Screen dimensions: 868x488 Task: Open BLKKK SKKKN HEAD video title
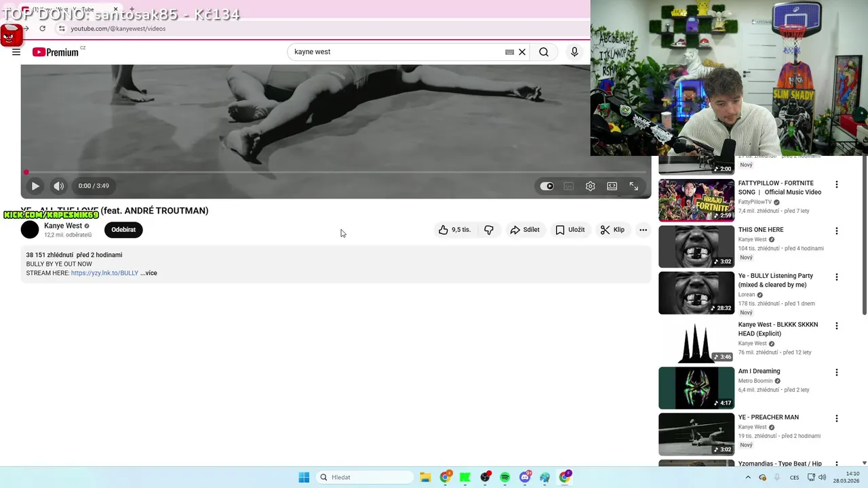(x=778, y=329)
